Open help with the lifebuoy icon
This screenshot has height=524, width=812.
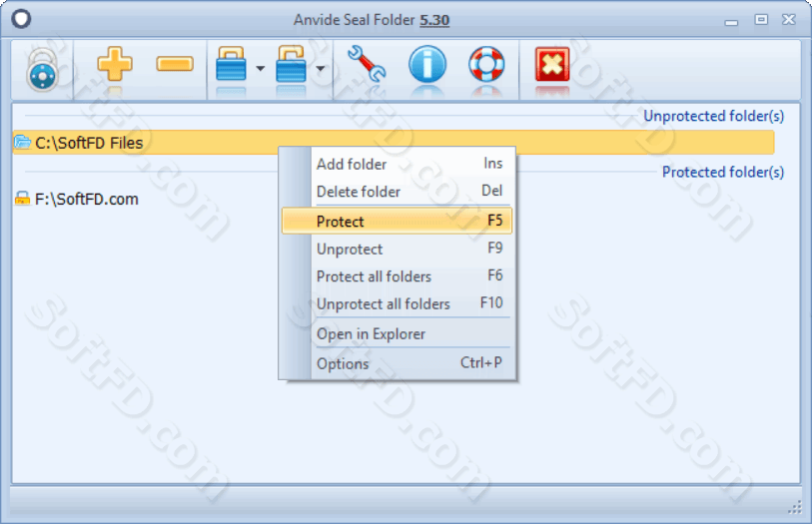486,64
